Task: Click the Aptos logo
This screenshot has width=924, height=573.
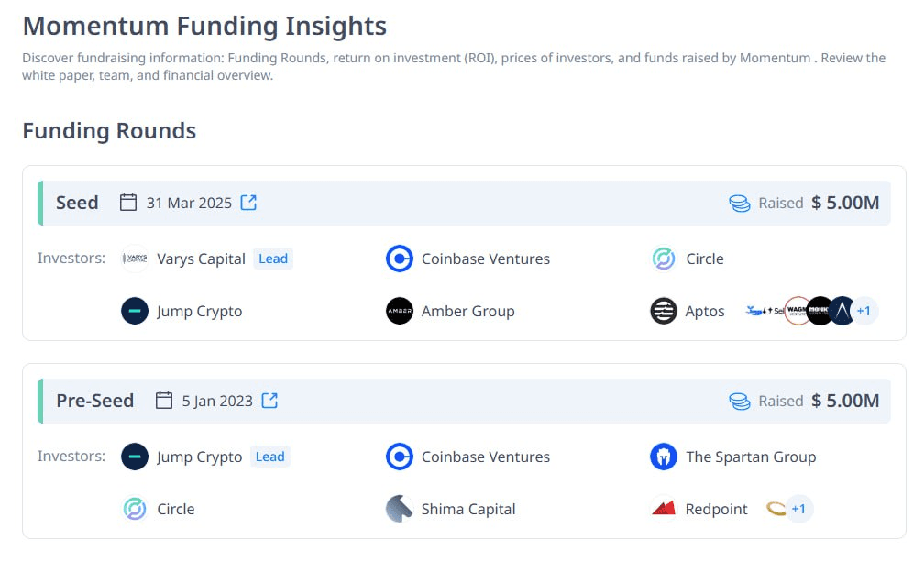Action: pos(664,311)
